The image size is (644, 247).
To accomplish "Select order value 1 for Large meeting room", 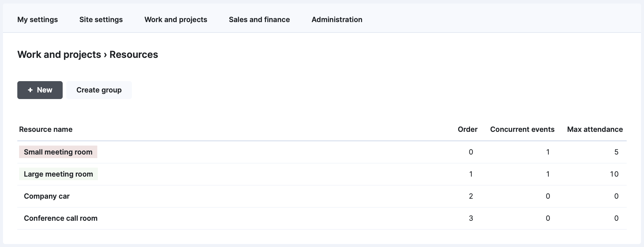I will pos(471,174).
